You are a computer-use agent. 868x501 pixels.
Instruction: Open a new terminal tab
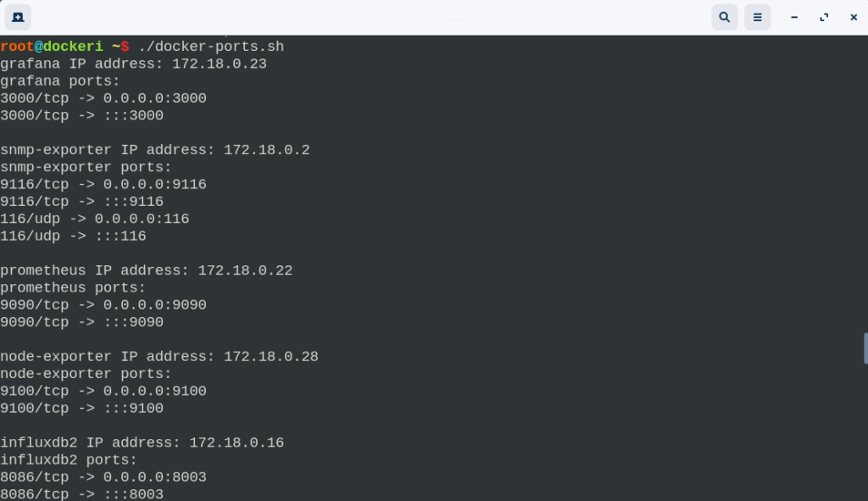point(18,17)
